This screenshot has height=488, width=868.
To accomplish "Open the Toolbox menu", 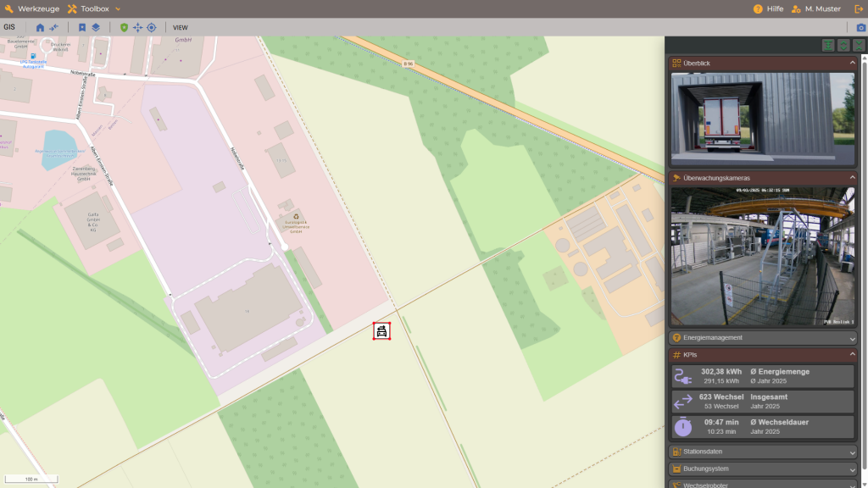I will (x=94, y=8).
